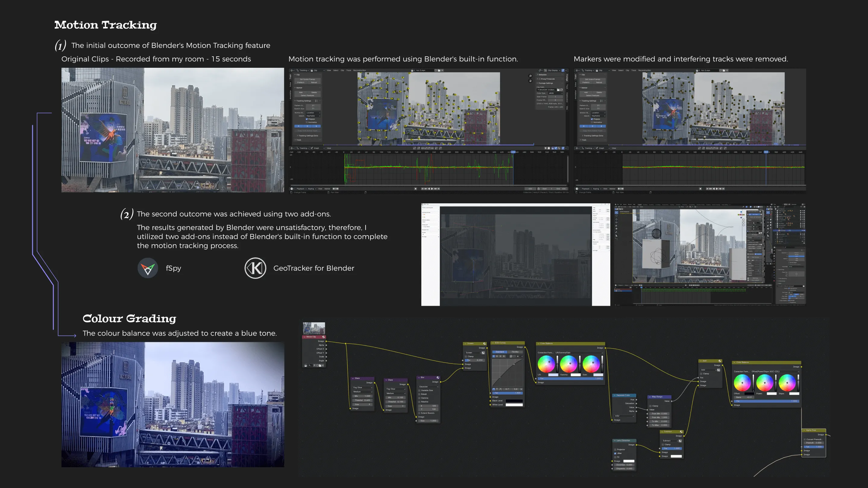The height and width of the screenshot is (488, 868).
Task: Click the open-folder icon on the Movie Clip node
Action: [x=320, y=365]
